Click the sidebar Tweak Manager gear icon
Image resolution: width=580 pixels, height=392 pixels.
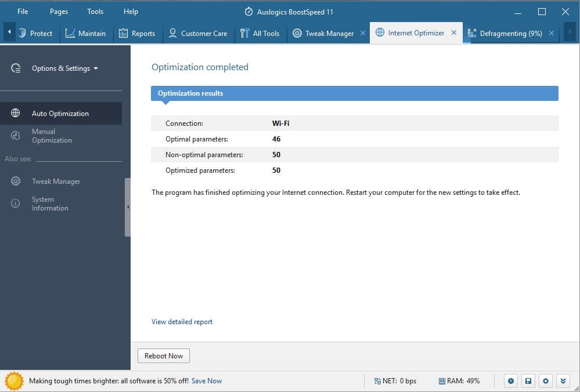[16, 181]
